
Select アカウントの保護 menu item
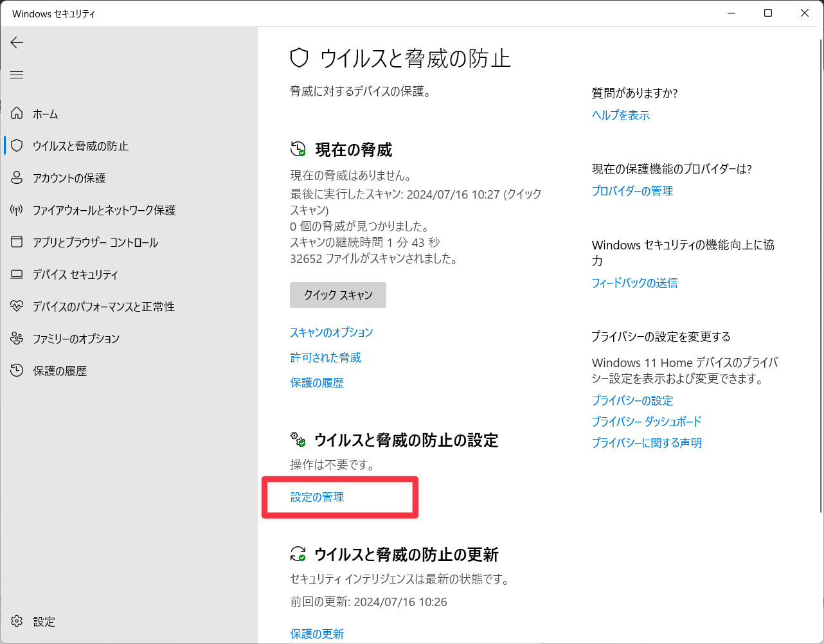pyautogui.click(x=69, y=178)
